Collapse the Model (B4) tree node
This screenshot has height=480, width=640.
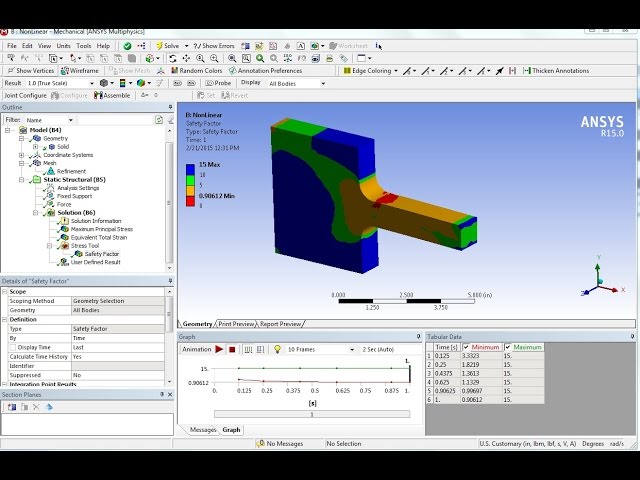(7, 130)
